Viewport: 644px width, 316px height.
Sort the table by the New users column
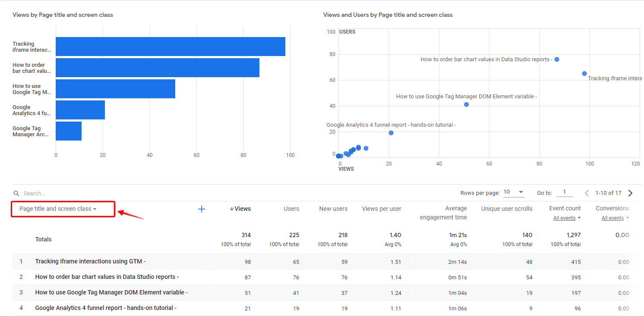pyautogui.click(x=333, y=209)
